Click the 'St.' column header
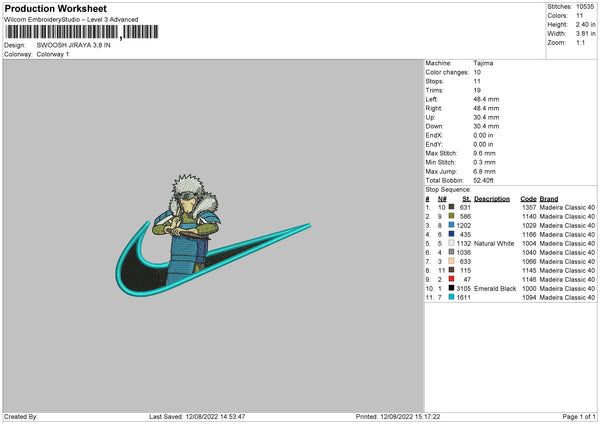Viewport: 600px width, 424px height. (466, 199)
